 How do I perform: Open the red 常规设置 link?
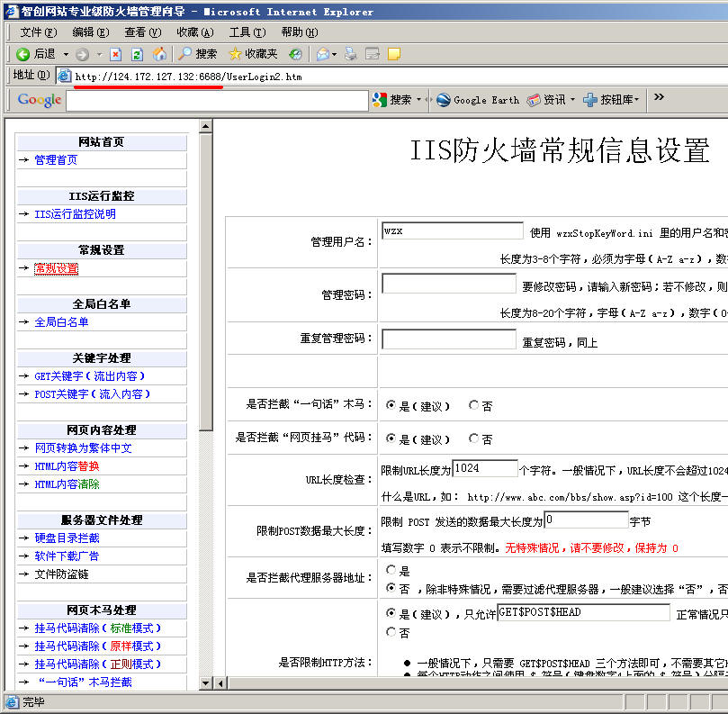point(56,268)
